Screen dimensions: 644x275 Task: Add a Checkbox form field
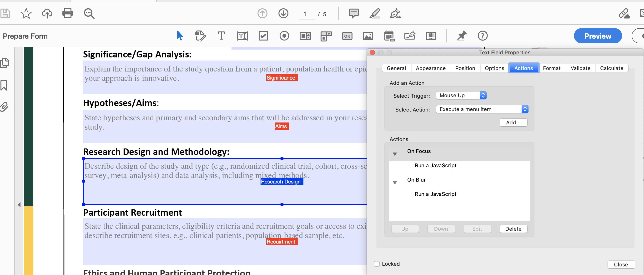[x=263, y=36]
